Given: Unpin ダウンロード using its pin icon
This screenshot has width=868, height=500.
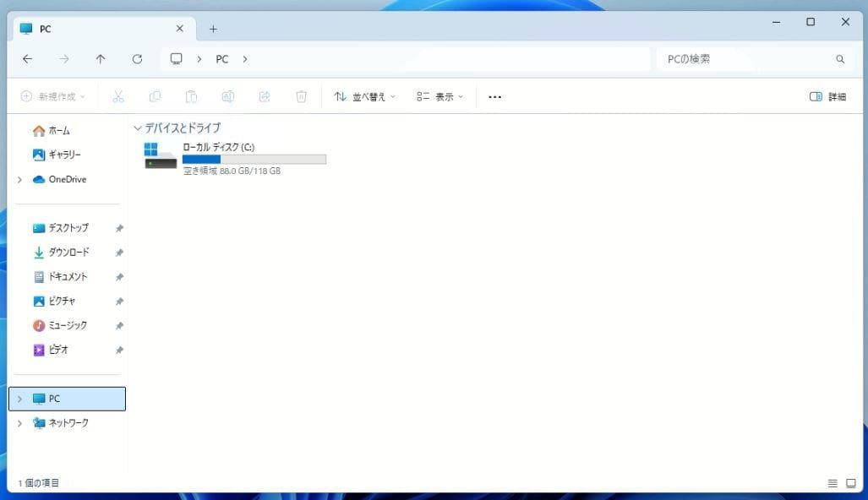Looking at the screenshot, I should point(119,253).
